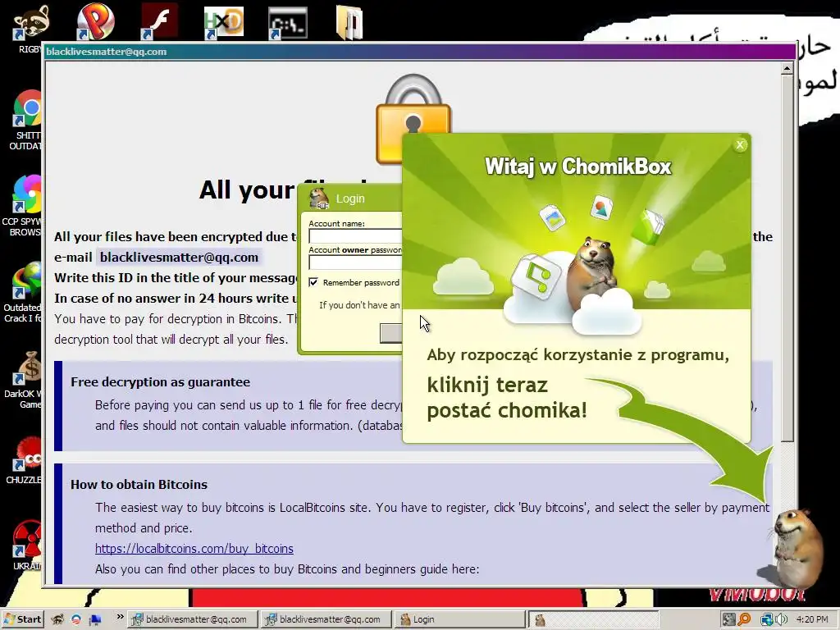Click the 4:20 PM taskbar clock
840x630 pixels.
[x=812, y=619]
